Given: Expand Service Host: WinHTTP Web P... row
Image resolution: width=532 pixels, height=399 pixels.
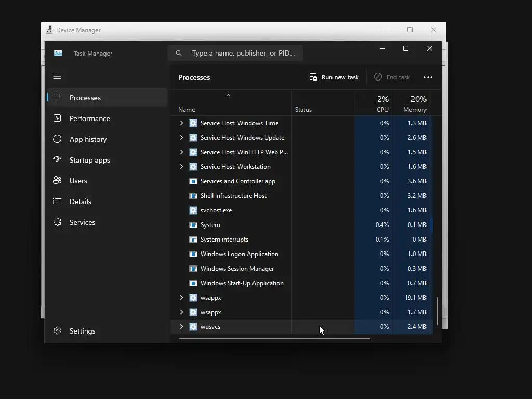Looking at the screenshot, I should (181, 152).
